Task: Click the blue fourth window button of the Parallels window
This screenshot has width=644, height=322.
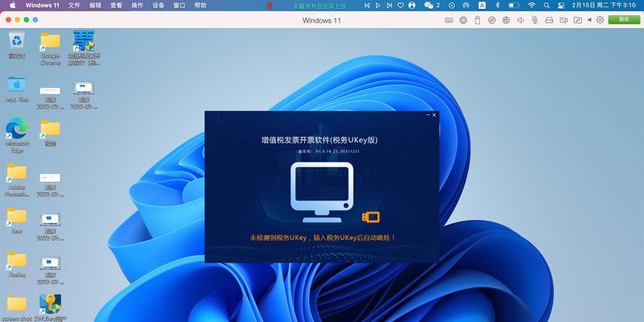Action: click(x=35, y=19)
